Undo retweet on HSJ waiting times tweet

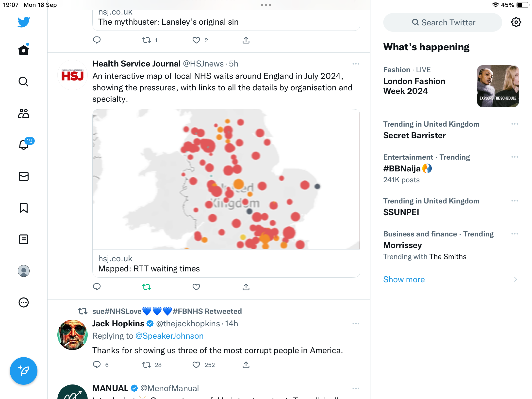(147, 287)
